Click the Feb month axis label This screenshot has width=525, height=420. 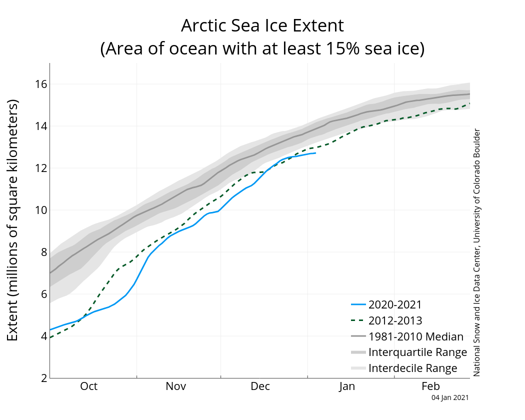(x=430, y=386)
